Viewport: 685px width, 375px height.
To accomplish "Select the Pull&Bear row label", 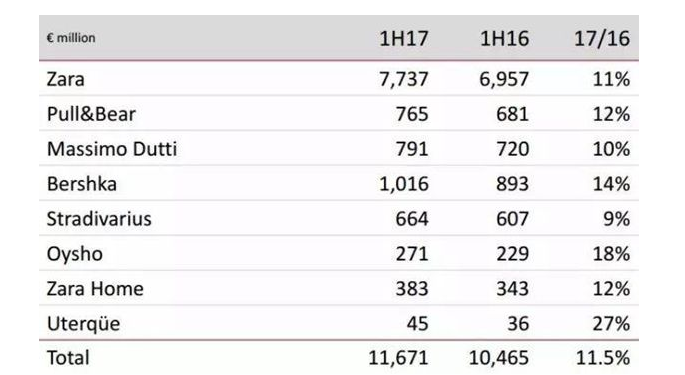I will [91, 114].
